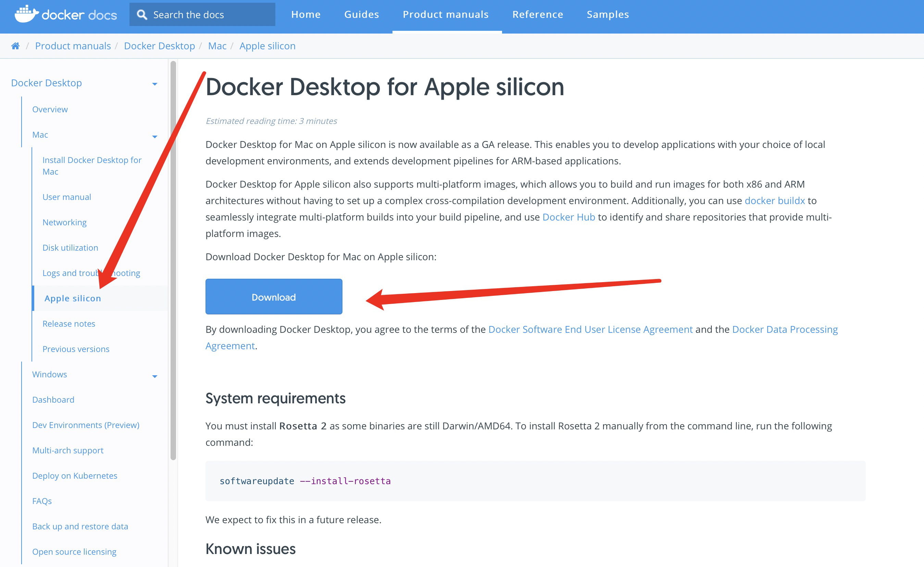Open Mac breadcrumb link
Image resolution: width=924 pixels, height=567 pixels.
click(x=217, y=46)
